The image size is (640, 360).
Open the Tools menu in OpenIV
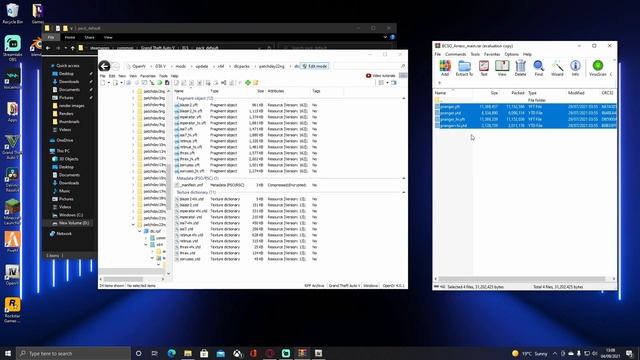(163, 76)
